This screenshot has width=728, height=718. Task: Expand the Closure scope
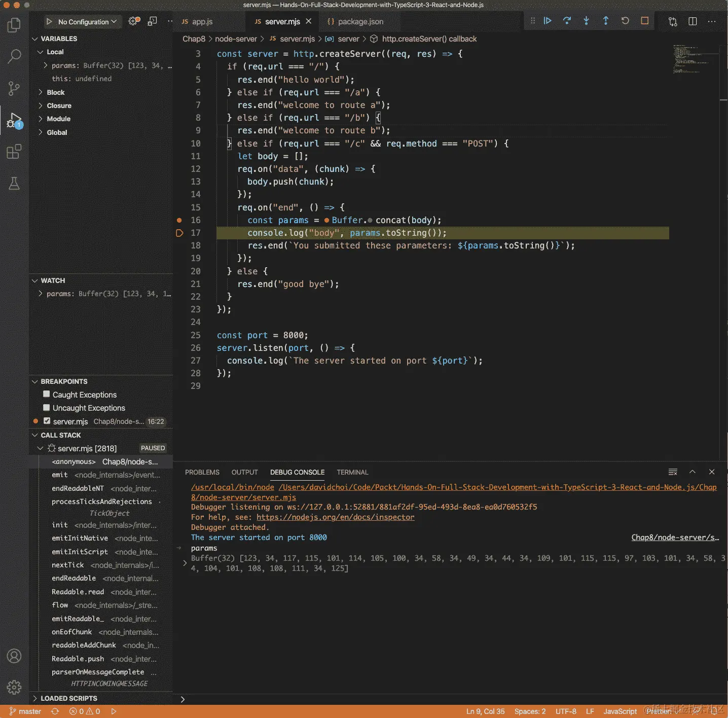click(x=40, y=105)
